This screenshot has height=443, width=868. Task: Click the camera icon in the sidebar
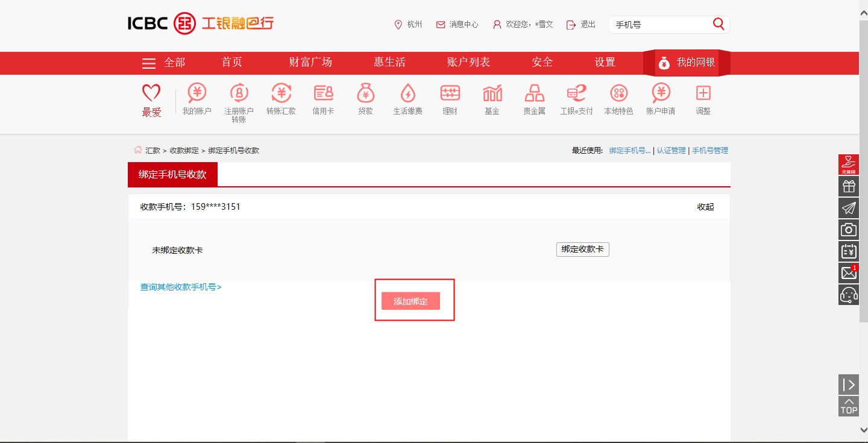pyautogui.click(x=848, y=229)
